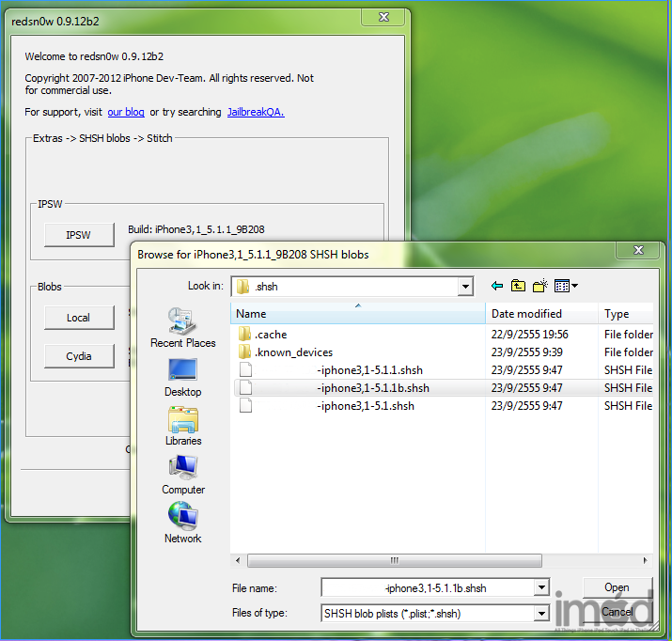
Task: Expand the Files of type dropdown
Action: [x=541, y=614]
